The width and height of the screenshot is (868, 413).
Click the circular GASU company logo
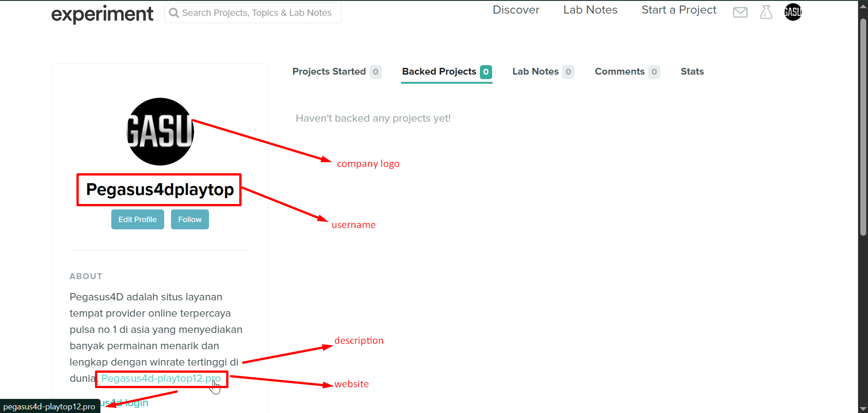pos(160,131)
